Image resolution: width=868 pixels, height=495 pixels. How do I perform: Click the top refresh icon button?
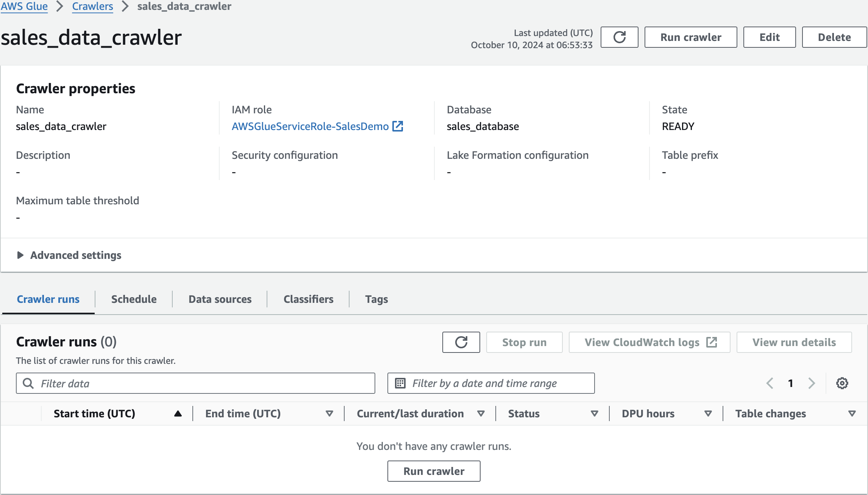619,37
